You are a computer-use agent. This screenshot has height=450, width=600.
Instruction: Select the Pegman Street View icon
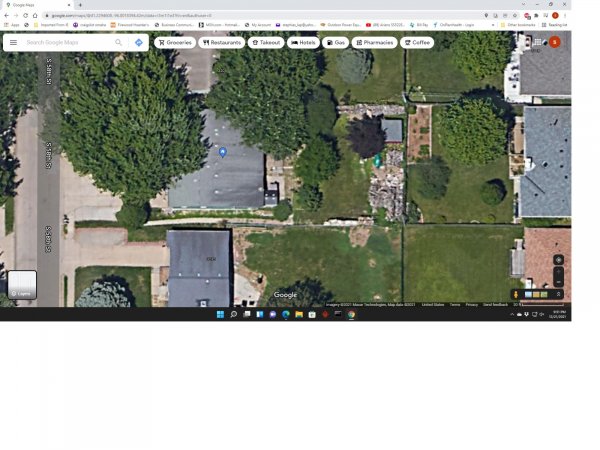click(x=516, y=294)
